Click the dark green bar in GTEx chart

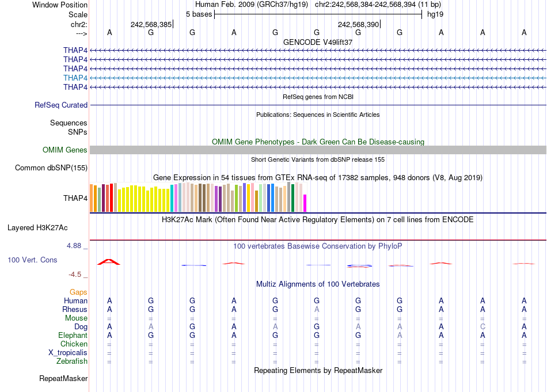pyautogui.click(x=293, y=198)
